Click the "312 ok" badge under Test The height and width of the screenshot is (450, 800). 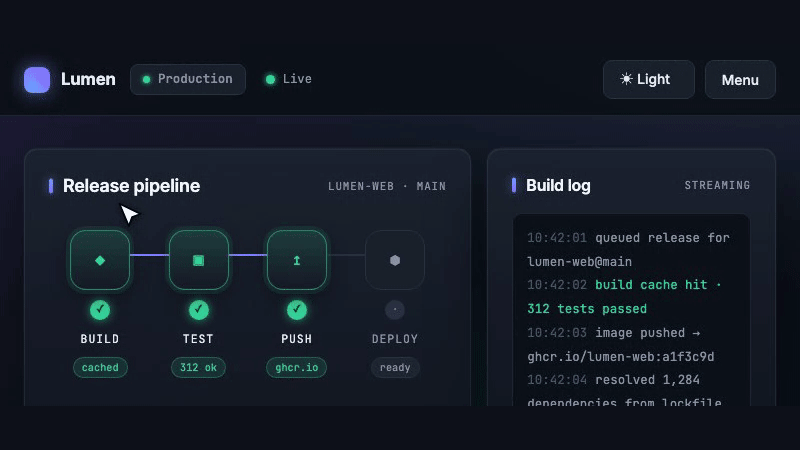tap(198, 367)
